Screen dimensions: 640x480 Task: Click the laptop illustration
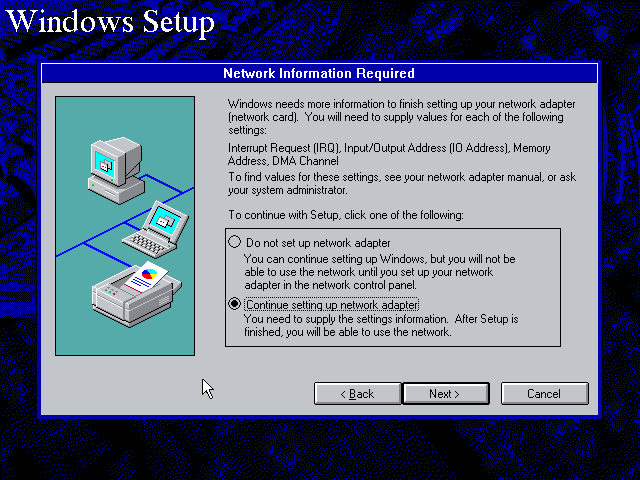156,230
